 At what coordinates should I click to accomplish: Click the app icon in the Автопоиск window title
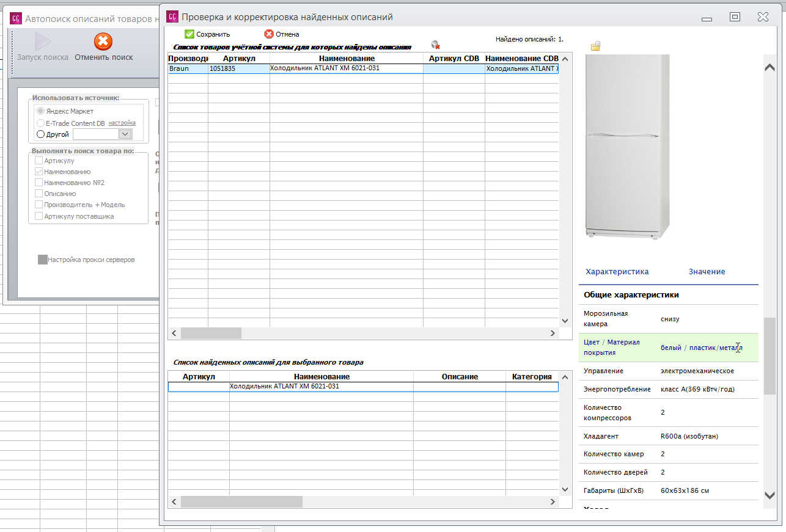click(16, 18)
